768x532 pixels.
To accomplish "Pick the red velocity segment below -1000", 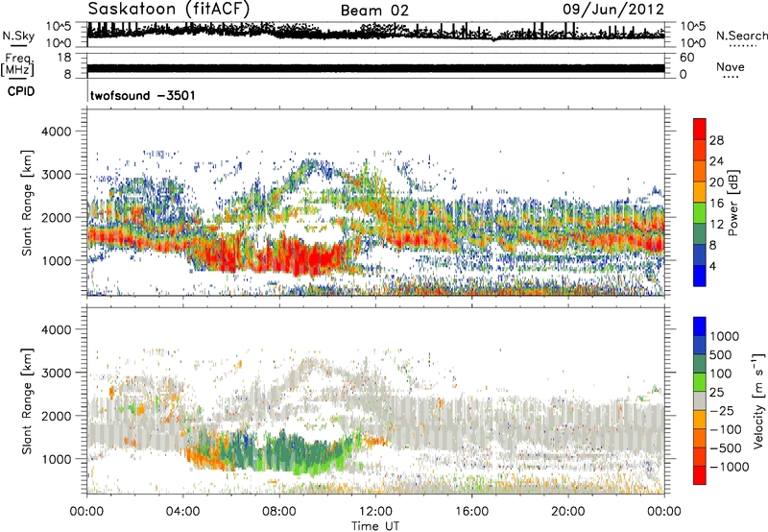I will [x=700, y=475].
